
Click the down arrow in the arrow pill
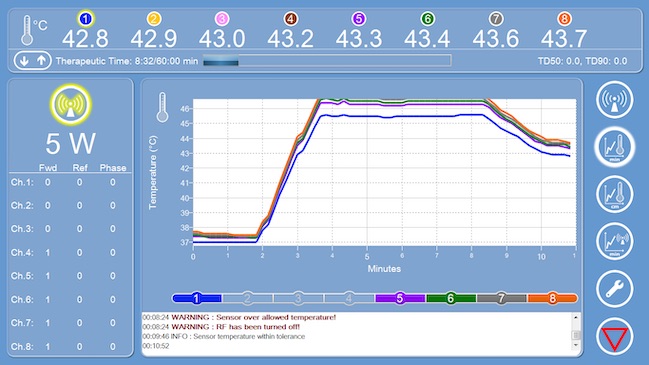[x=24, y=61]
